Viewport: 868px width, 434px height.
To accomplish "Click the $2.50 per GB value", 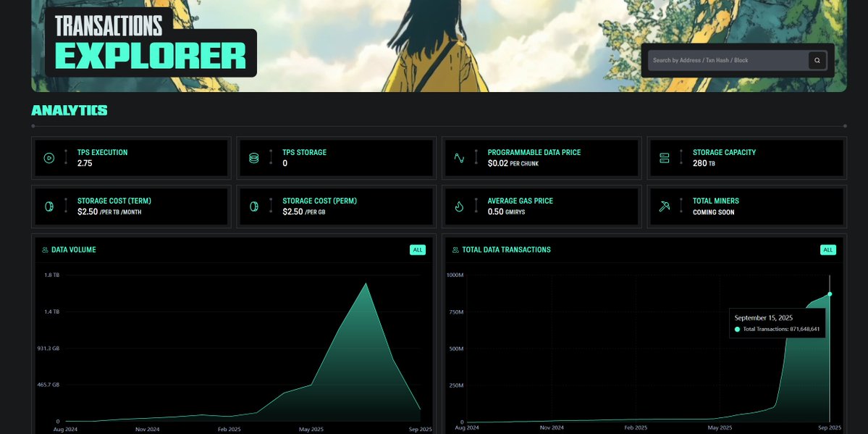I will click(x=304, y=212).
